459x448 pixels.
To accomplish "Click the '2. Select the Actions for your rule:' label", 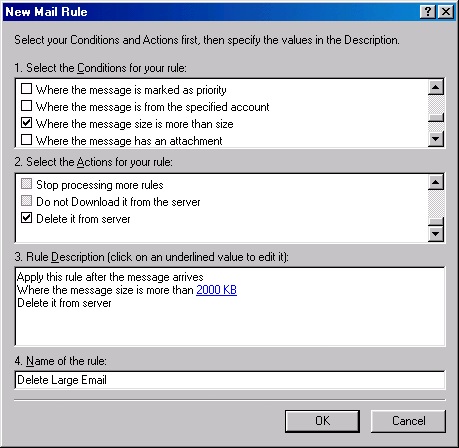I will 93,162.
